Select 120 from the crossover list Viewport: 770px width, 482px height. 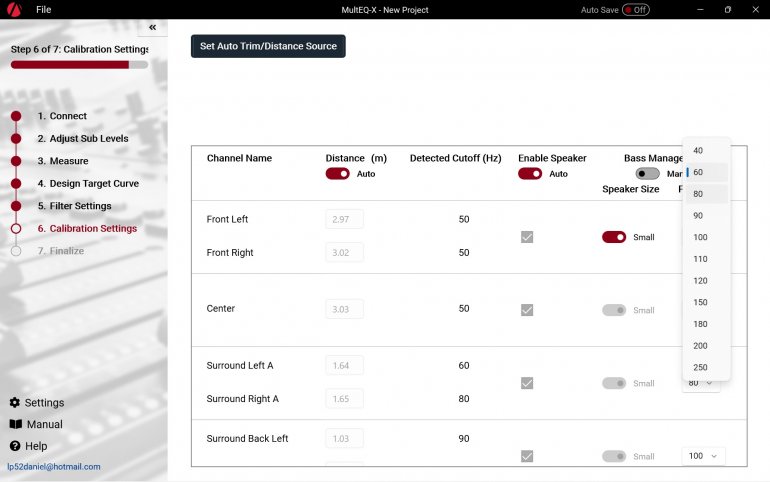coord(700,281)
